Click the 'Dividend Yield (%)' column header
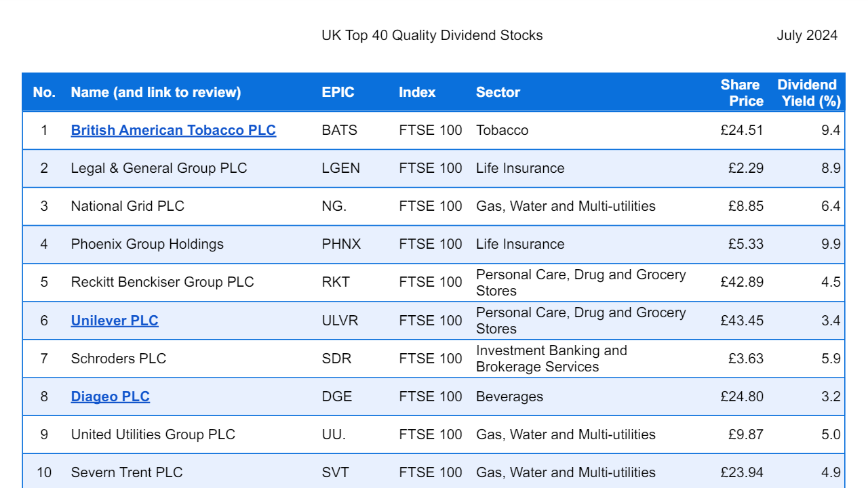The width and height of the screenshot is (868, 488). 809,93
